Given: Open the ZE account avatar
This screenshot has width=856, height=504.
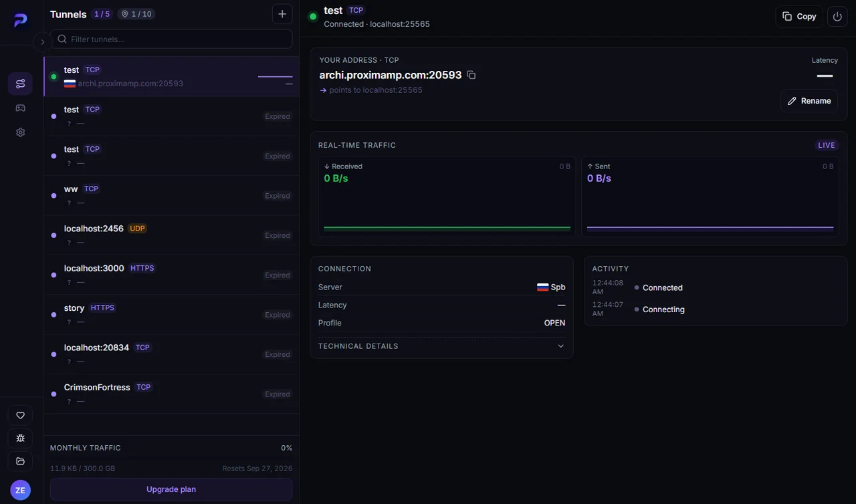Looking at the screenshot, I should coord(20,490).
